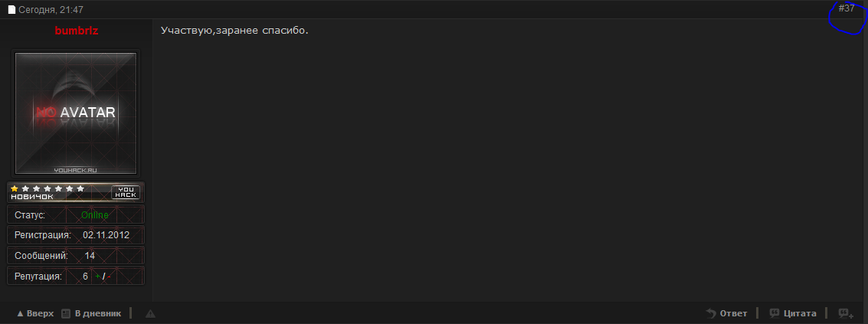Click the registration date 02.11.2012

pos(108,235)
